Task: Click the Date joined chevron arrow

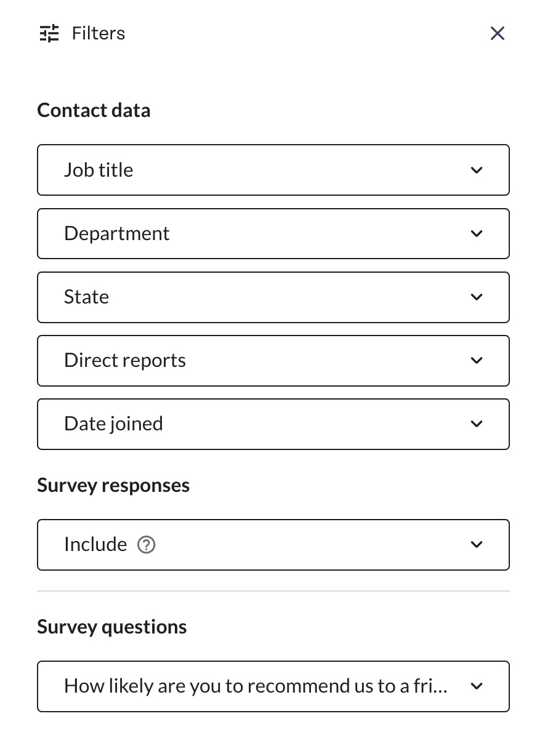Action: (x=477, y=424)
